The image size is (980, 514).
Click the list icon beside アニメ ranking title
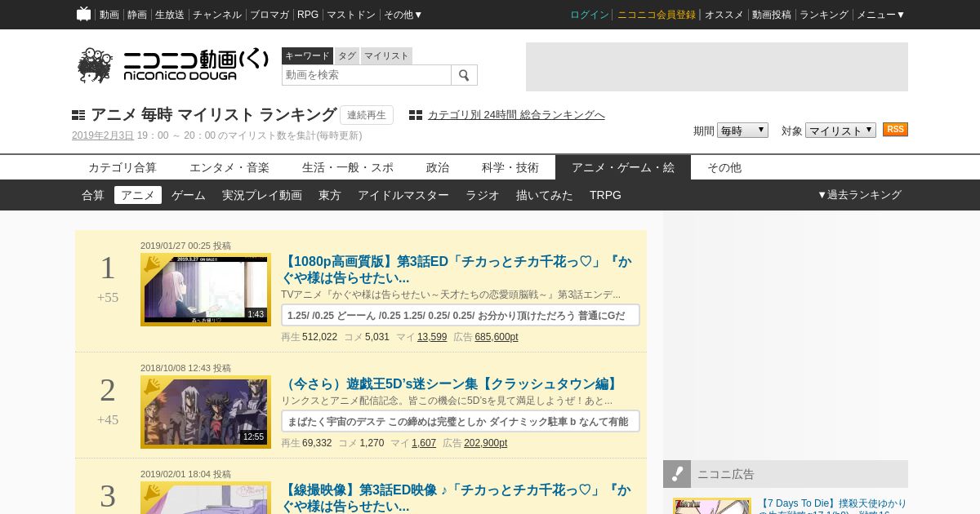point(78,115)
